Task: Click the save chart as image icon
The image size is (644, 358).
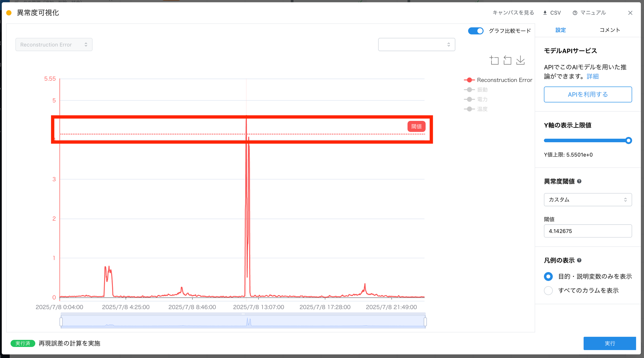Action: coord(520,60)
